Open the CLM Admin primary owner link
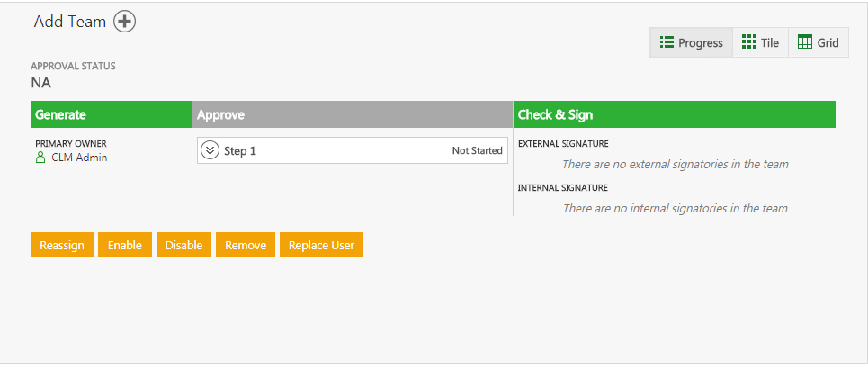The image size is (868, 379). point(79,158)
